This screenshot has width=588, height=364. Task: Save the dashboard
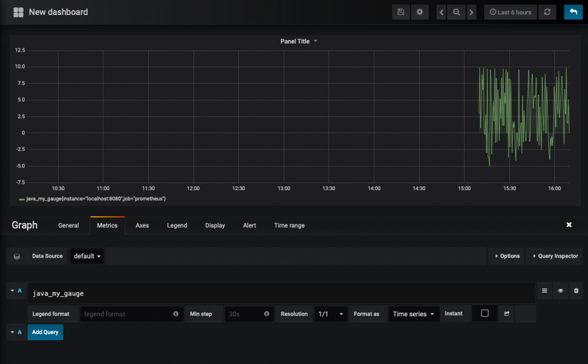coord(401,11)
